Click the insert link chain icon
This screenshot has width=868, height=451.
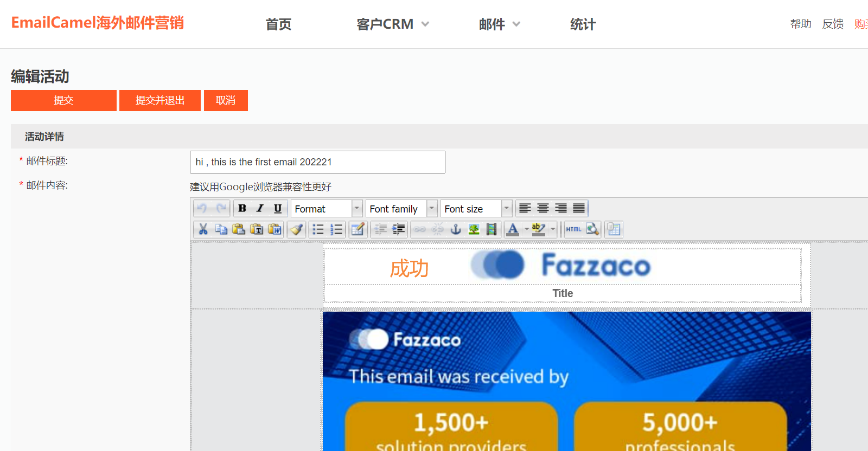[x=420, y=229]
